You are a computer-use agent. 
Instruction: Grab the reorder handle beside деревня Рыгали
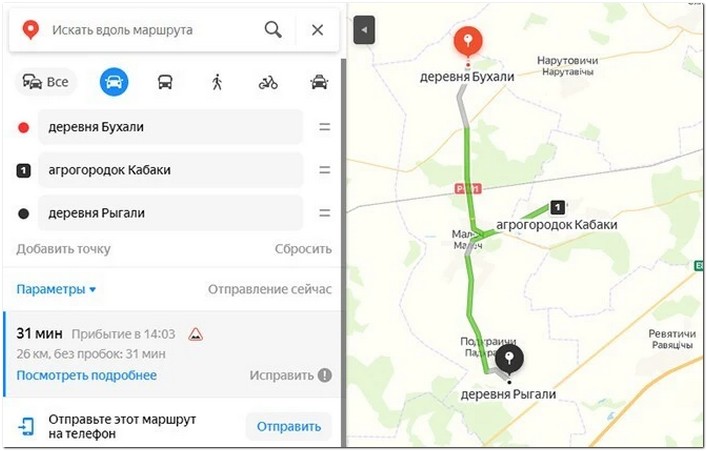pos(325,213)
